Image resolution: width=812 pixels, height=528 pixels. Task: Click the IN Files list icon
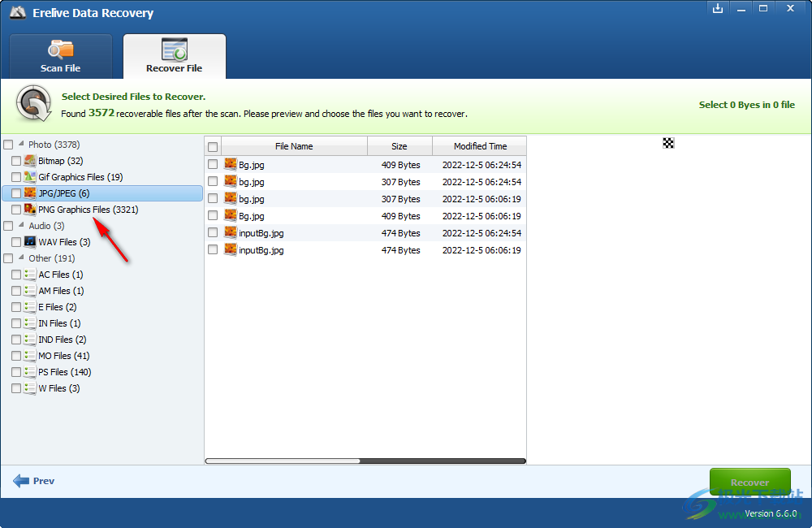click(x=30, y=322)
